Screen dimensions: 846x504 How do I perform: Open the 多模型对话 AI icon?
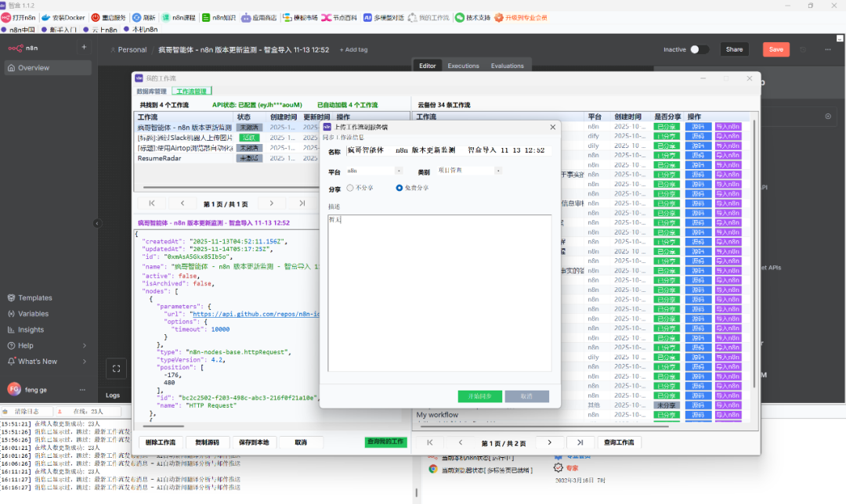click(x=367, y=18)
